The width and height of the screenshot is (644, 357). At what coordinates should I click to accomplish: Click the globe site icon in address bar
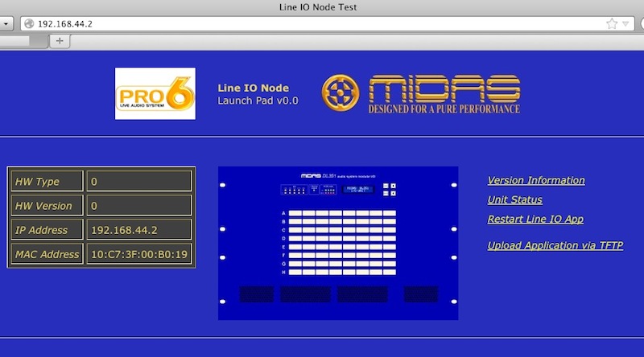point(29,24)
